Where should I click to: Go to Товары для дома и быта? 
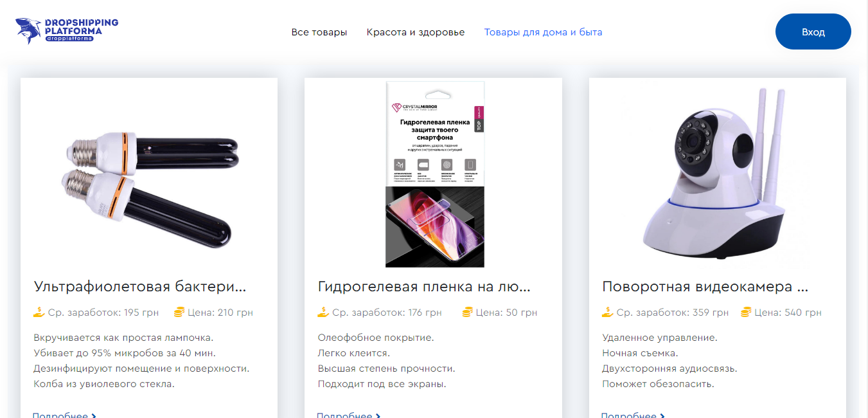[543, 32]
